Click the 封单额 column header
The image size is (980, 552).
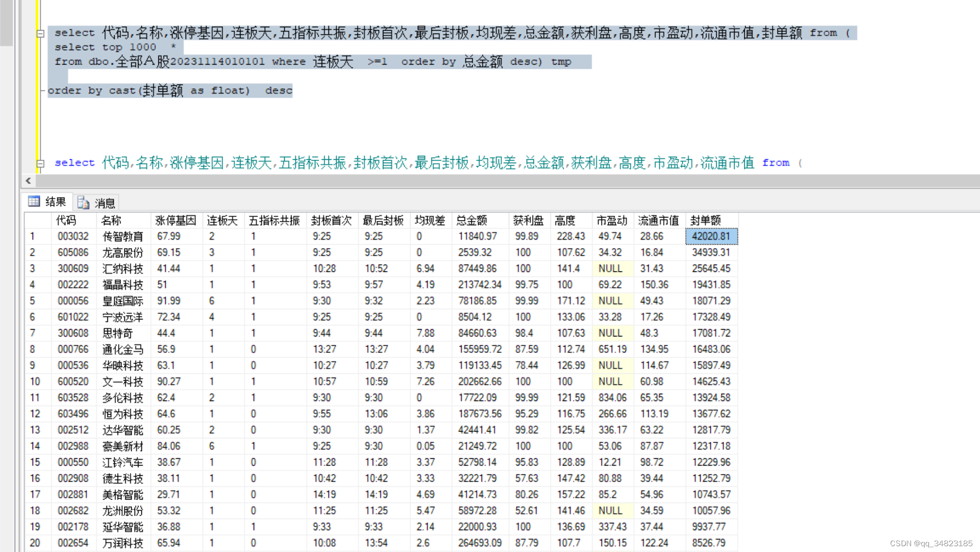pos(705,221)
